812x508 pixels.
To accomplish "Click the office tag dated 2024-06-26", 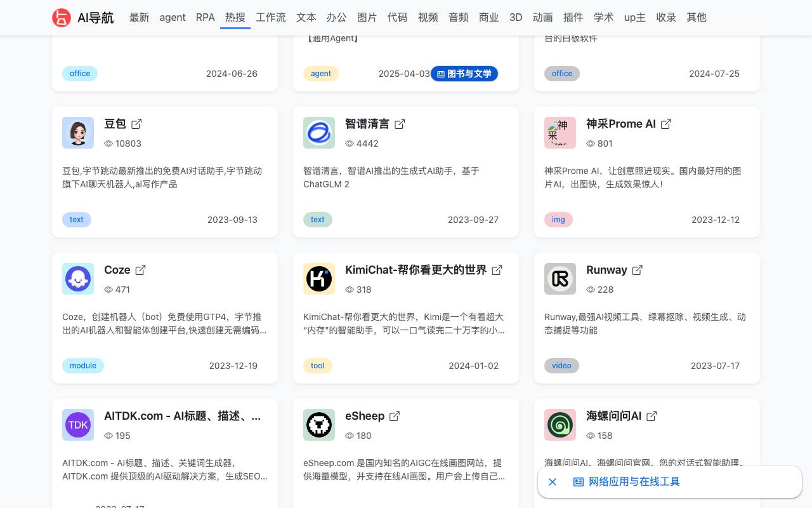I will coord(80,74).
